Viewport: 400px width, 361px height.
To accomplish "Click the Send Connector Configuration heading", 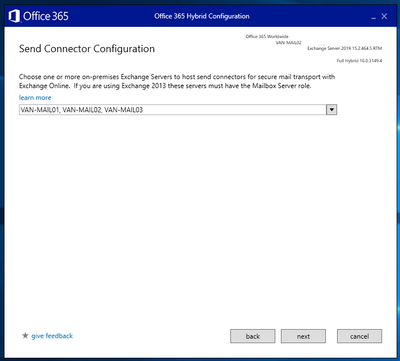I will click(87, 49).
